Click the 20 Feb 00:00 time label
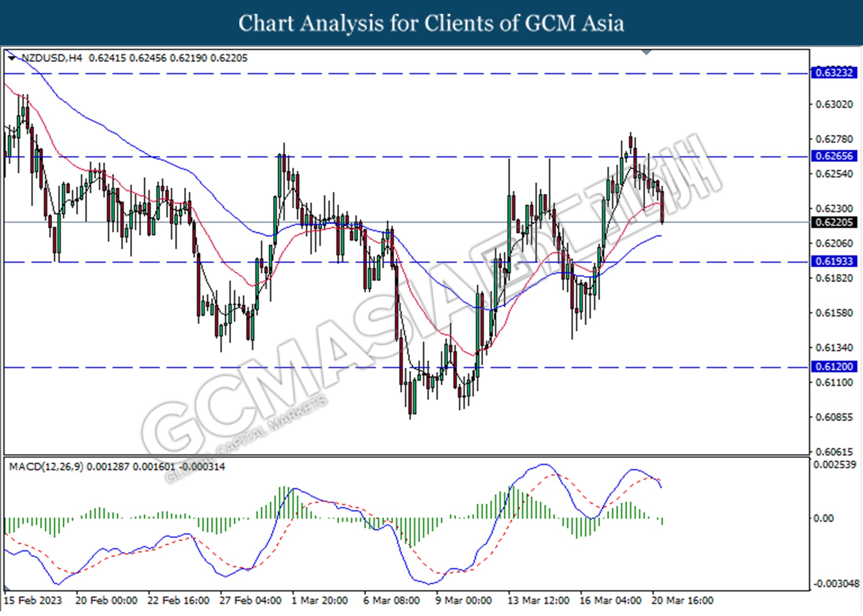The height and width of the screenshot is (616, 863). click(106, 600)
